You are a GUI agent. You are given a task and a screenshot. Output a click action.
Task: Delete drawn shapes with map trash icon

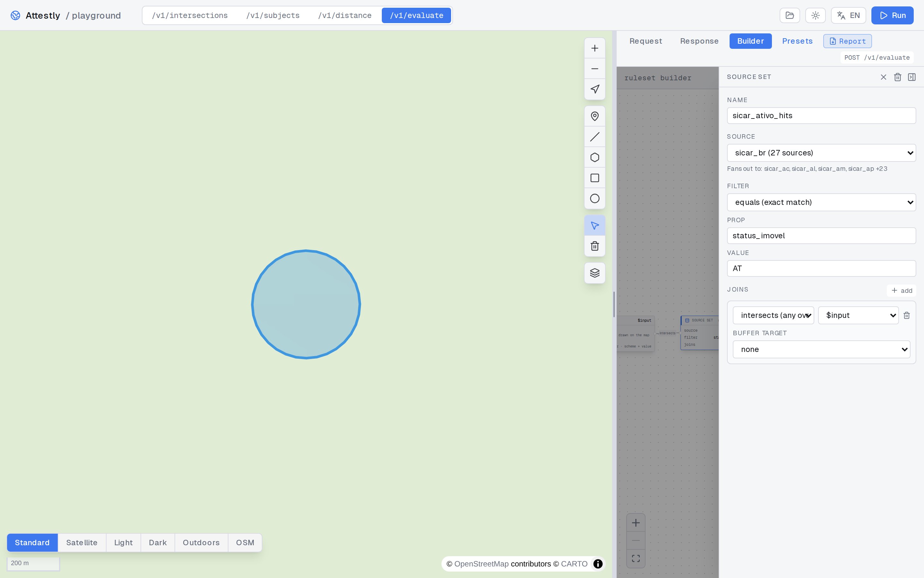595,246
